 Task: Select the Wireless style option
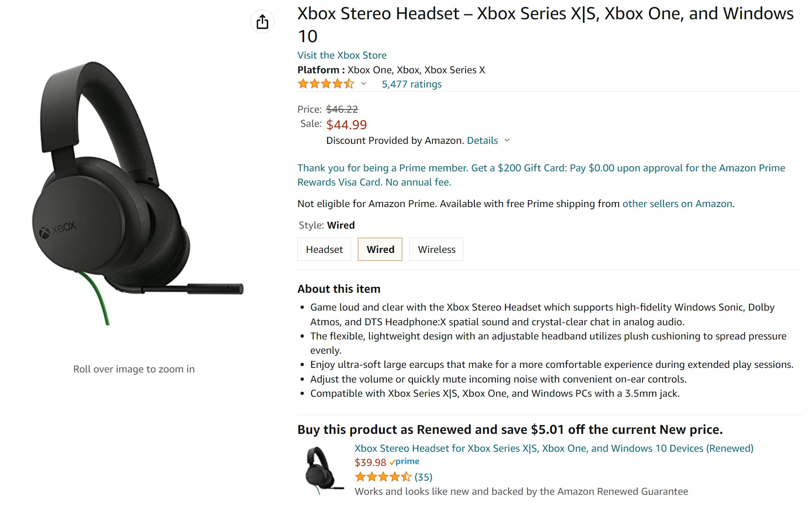pos(436,249)
